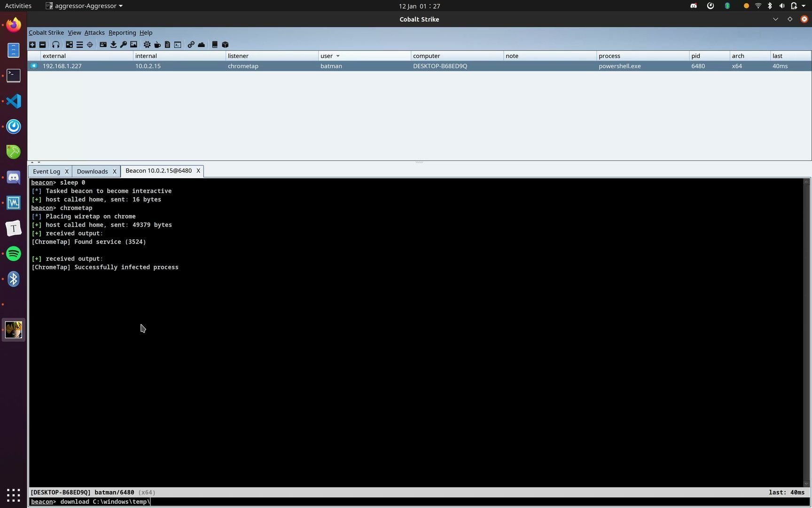Screen dimensions: 812x508
Task: Click the Activities button
Action: coord(18,6)
